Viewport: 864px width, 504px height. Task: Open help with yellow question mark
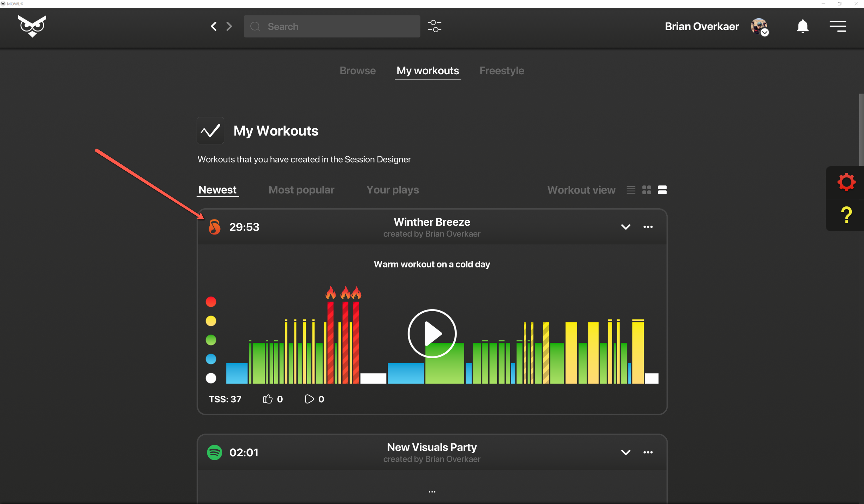pos(846,215)
